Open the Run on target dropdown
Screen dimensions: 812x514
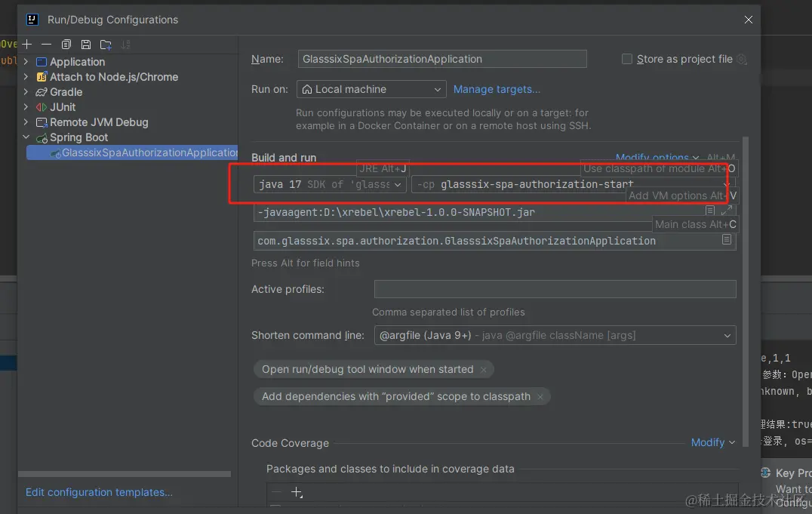pyautogui.click(x=371, y=89)
